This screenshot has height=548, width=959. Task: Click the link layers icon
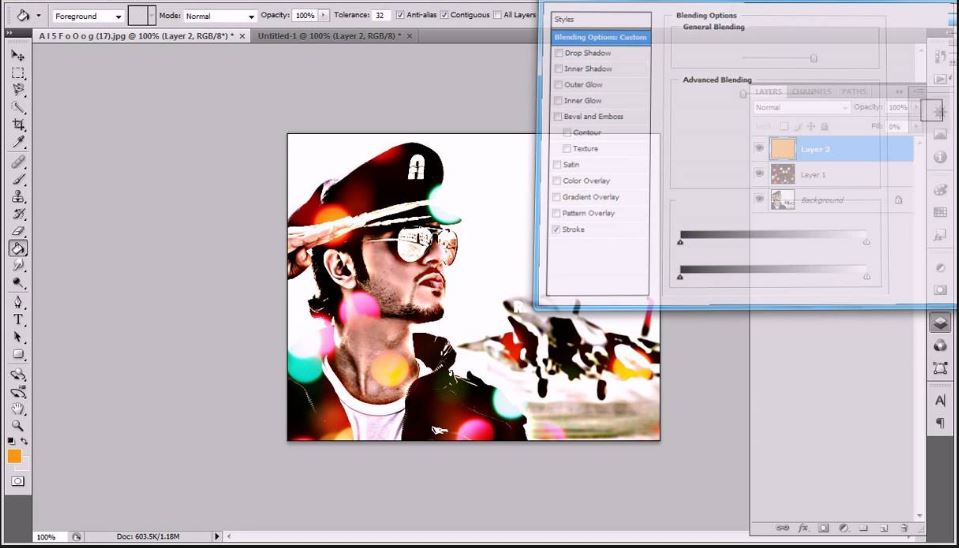pos(783,528)
